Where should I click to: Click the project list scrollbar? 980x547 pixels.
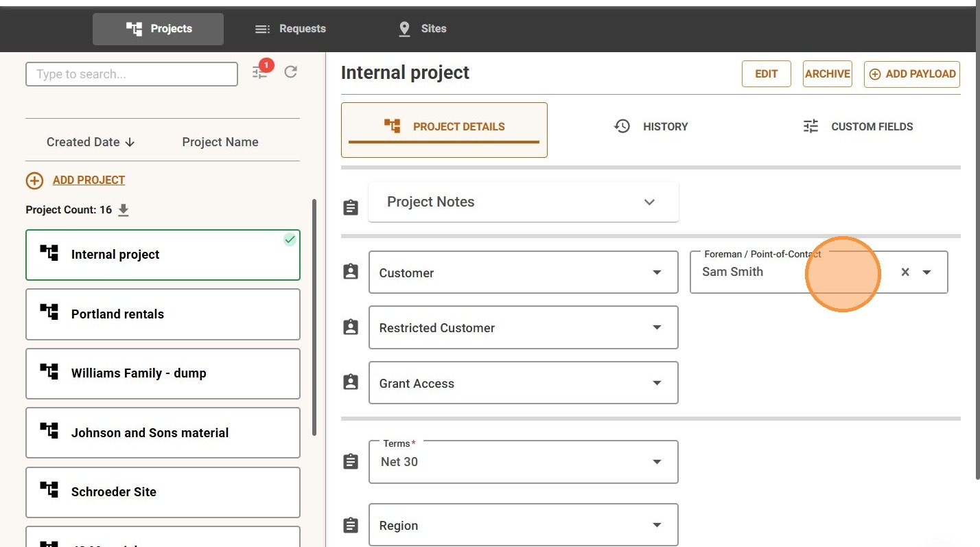314,317
